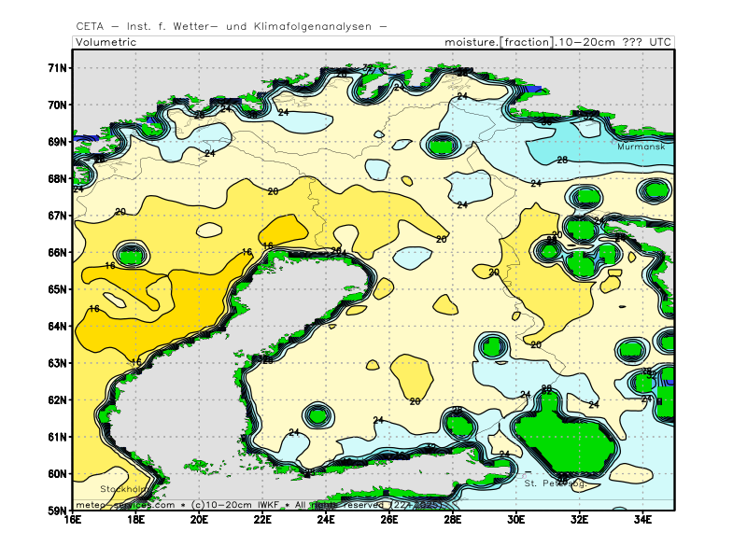747x560 pixels.
Task: Click the 'moisture.[fraction].10-20cm ??? UTC' label
Action: click(557, 42)
